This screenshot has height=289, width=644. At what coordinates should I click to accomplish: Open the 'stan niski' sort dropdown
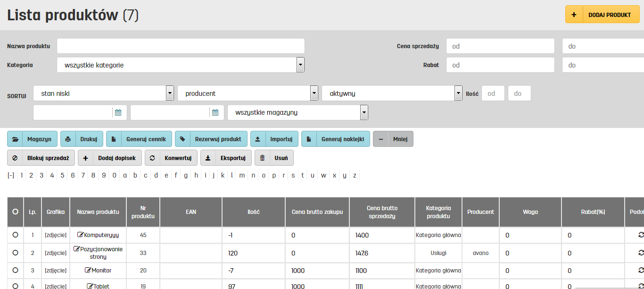tap(170, 93)
